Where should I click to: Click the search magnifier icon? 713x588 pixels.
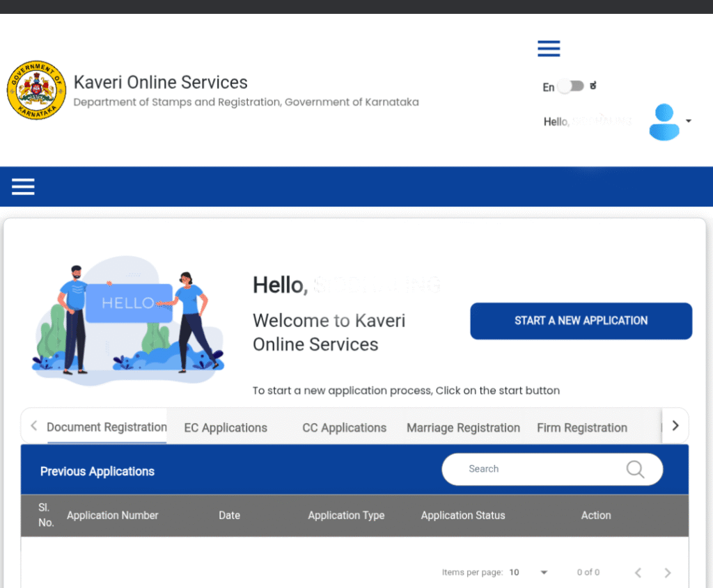coord(635,469)
